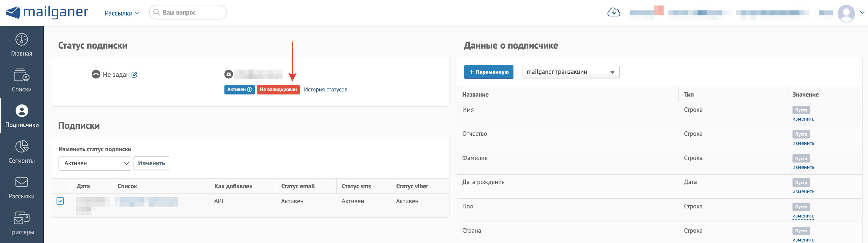Open the subscription status Активен dropdown
868x243 pixels.
coord(95,163)
